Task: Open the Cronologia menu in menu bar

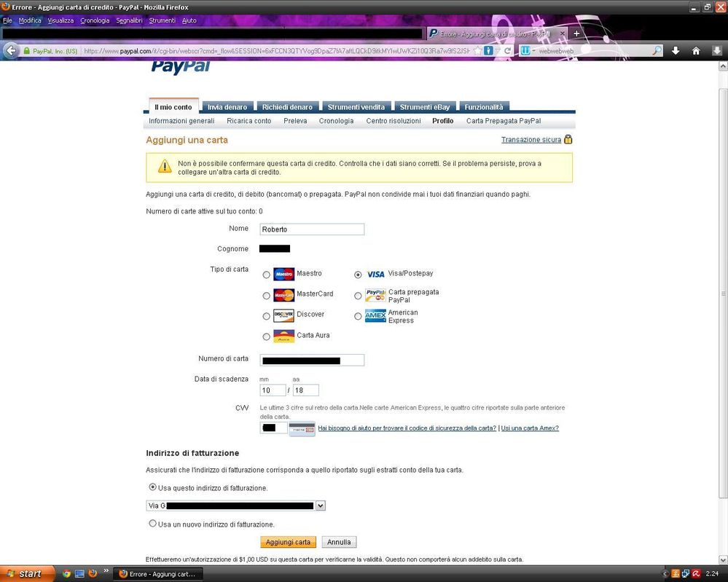Action: 95,20
